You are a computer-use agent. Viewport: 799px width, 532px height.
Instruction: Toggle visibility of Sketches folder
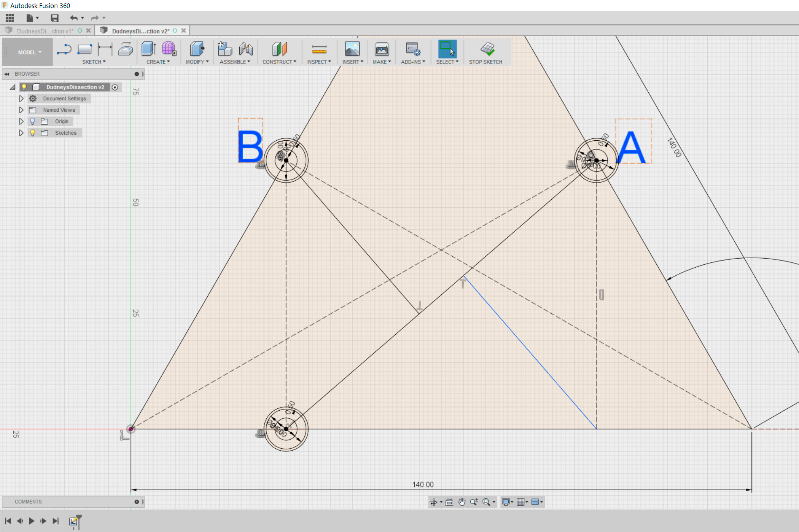(x=33, y=133)
